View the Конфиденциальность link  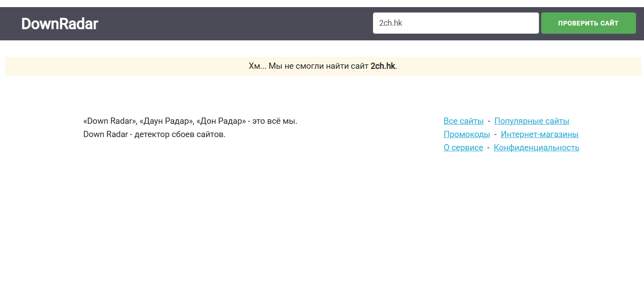536,148
